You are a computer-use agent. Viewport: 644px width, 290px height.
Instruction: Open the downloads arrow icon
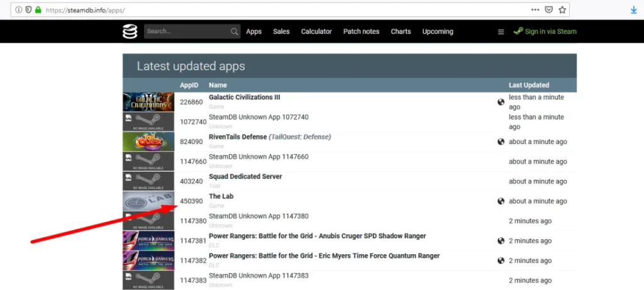(634, 10)
